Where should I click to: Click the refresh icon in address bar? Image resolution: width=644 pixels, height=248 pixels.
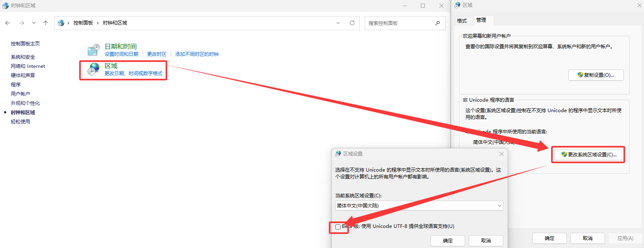pos(352,23)
